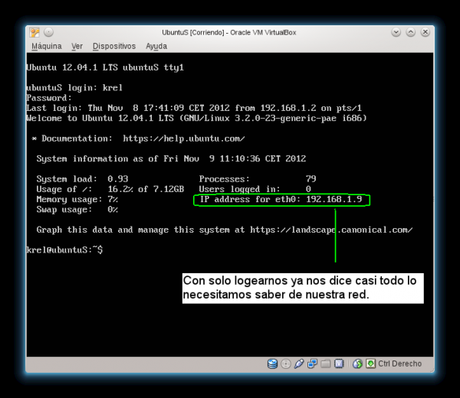Image resolution: width=460 pixels, height=398 pixels.
Task: Click the https://help.ubuntu.com/ documentation URL
Action: (x=184, y=139)
